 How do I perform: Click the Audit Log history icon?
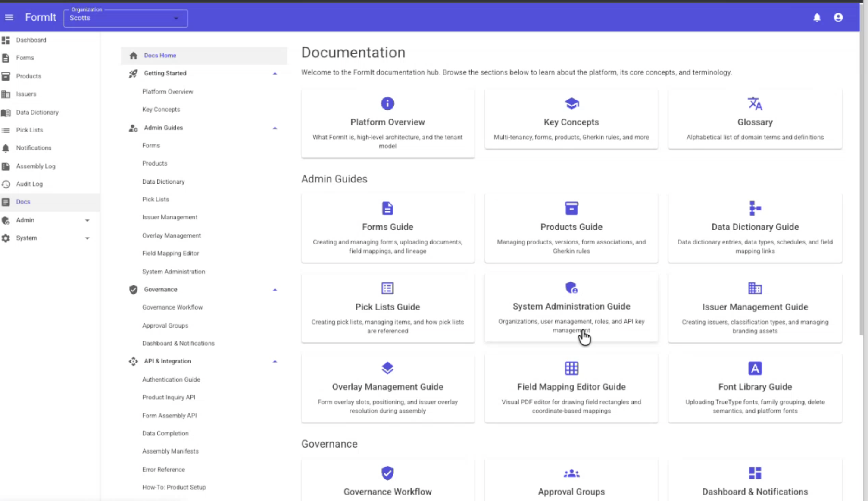click(6, 184)
